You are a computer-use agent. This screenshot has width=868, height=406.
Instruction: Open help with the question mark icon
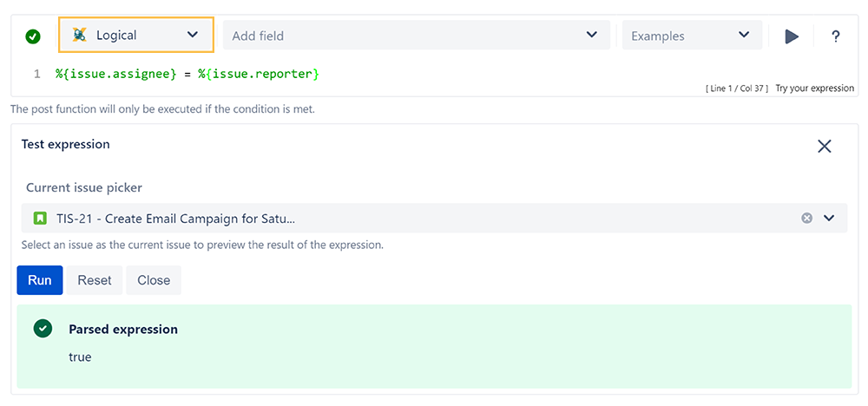pyautogui.click(x=835, y=36)
